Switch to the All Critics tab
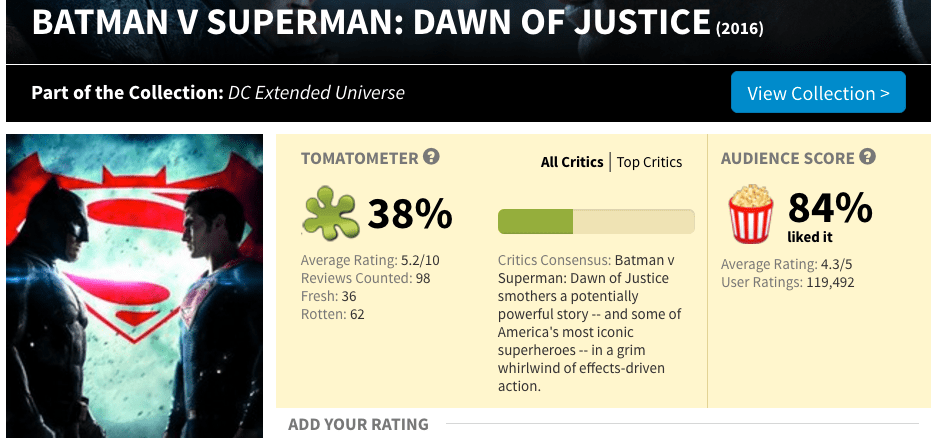946x438 pixels. [x=572, y=162]
